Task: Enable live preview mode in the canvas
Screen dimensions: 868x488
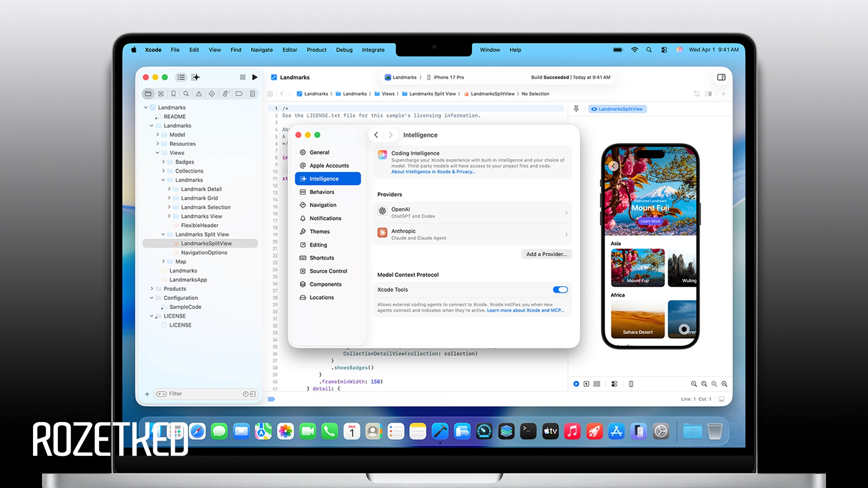Action: [x=576, y=384]
